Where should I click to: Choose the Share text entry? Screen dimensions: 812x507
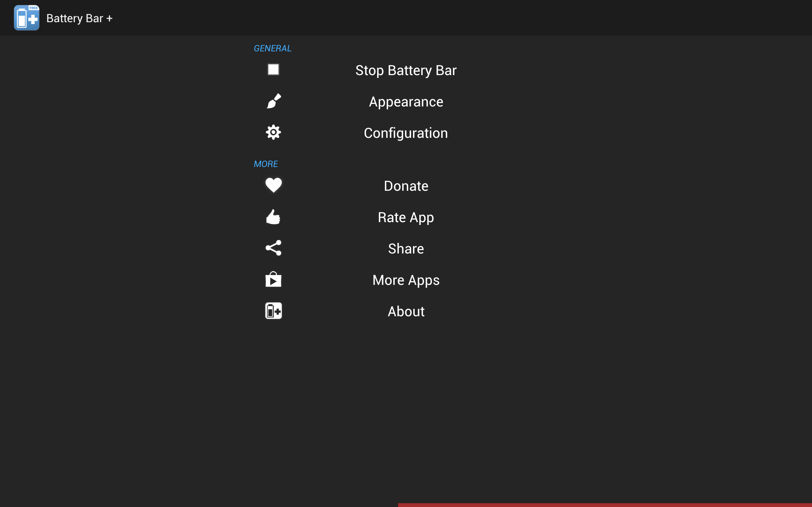[406, 249]
